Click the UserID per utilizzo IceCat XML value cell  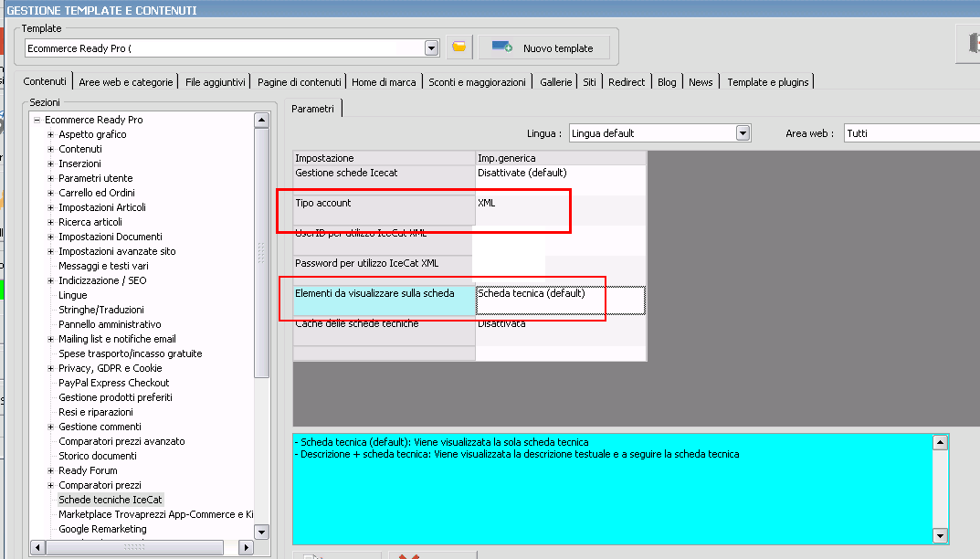coord(560,240)
